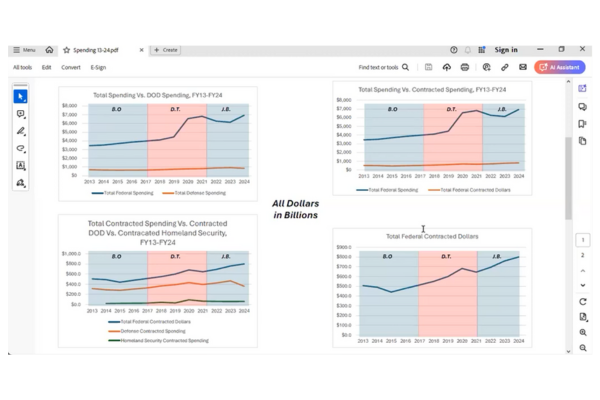This screenshot has width=600, height=400.
Task: Activate the freehand Draw tool
Action: click(x=20, y=148)
